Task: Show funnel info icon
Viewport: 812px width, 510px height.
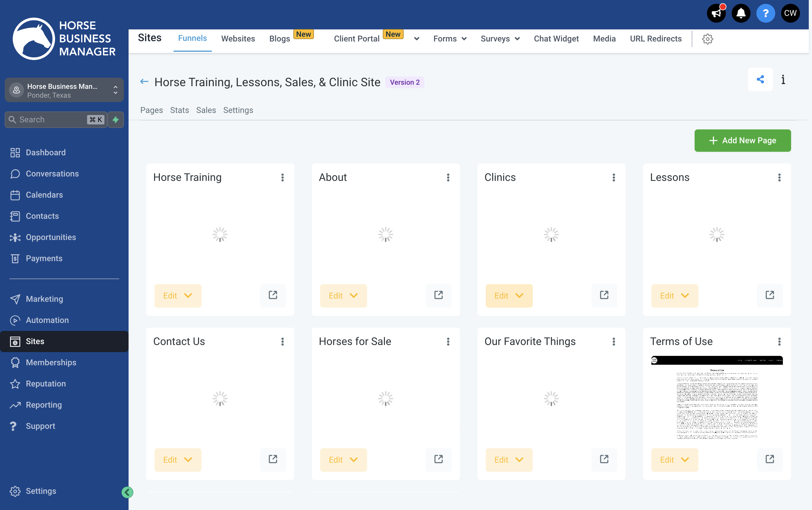Action: [x=783, y=79]
